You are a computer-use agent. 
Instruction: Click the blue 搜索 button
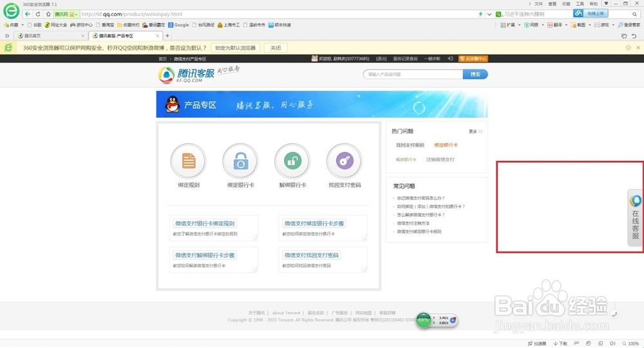[475, 74]
